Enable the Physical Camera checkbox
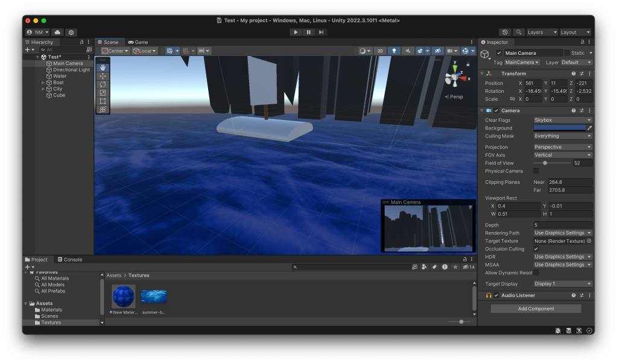This screenshot has height=364, width=617. click(x=536, y=171)
